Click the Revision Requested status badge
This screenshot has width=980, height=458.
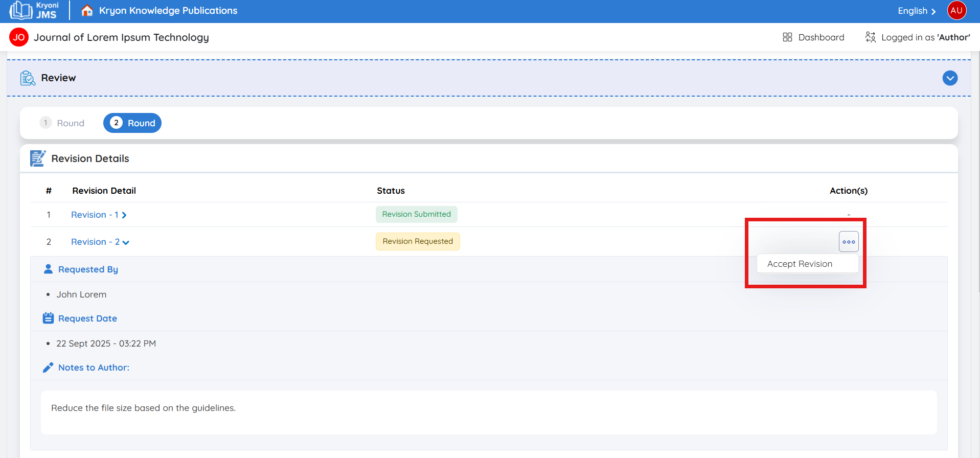coord(418,242)
